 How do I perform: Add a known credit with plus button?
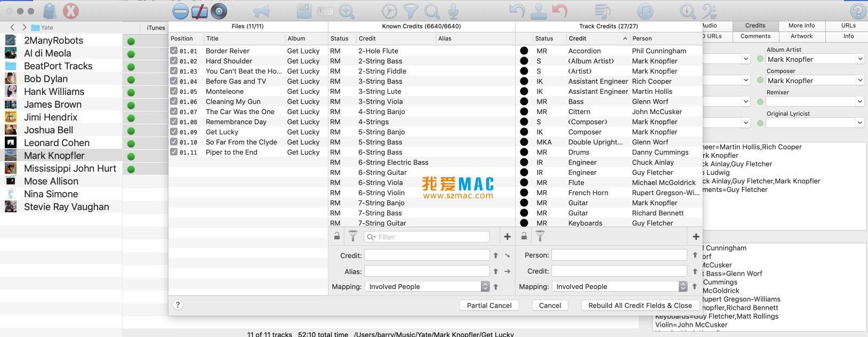point(507,236)
